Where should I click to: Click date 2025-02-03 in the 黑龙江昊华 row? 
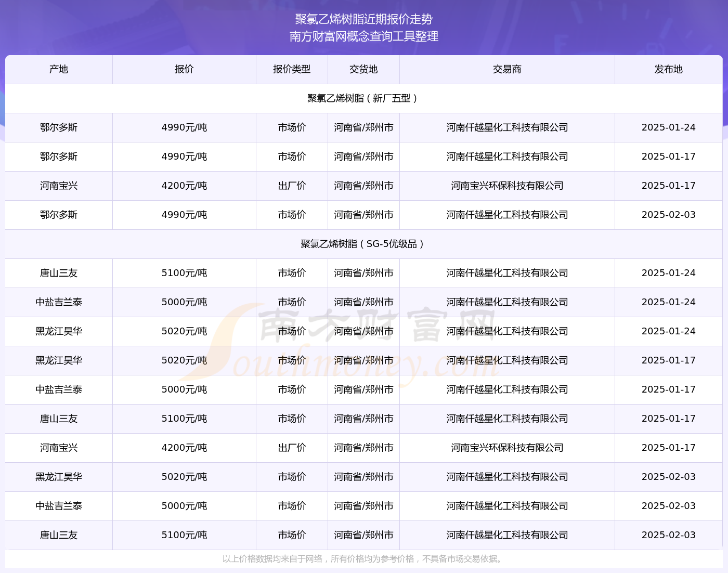(668, 477)
